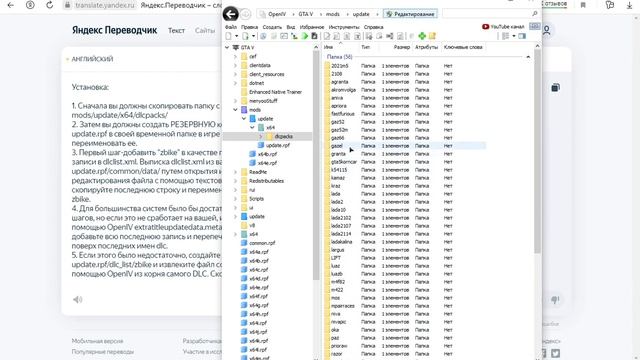This screenshot has height=360, width=640.
Task: Open the Инструменты menu
Action: coord(344,27)
